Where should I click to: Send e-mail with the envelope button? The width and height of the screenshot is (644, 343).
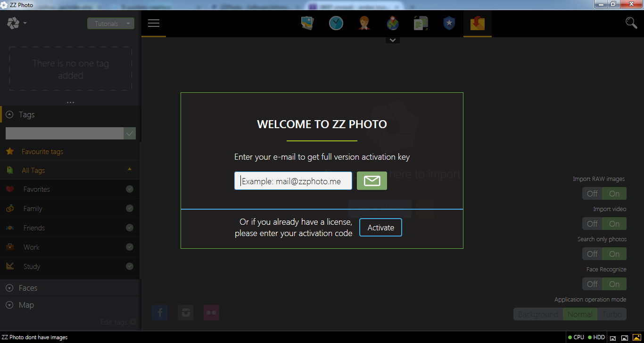coord(372,181)
